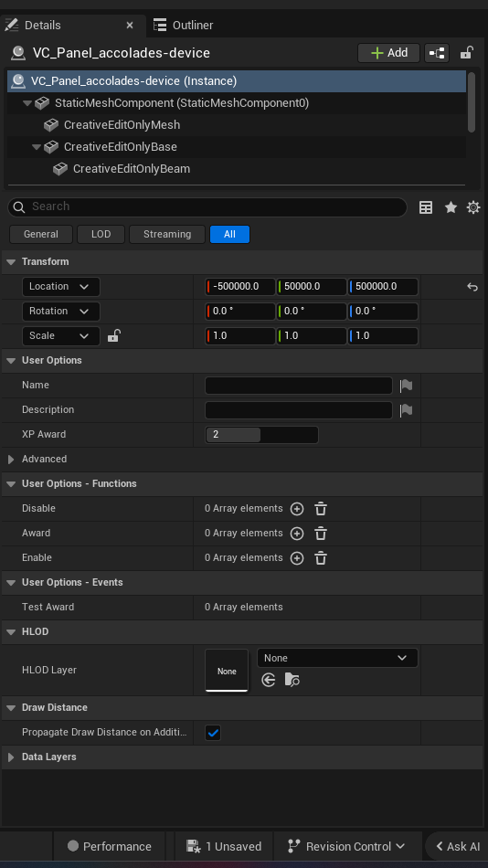This screenshot has width=488, height=868.
Task: Filter by General category
Action: [41, 234]
